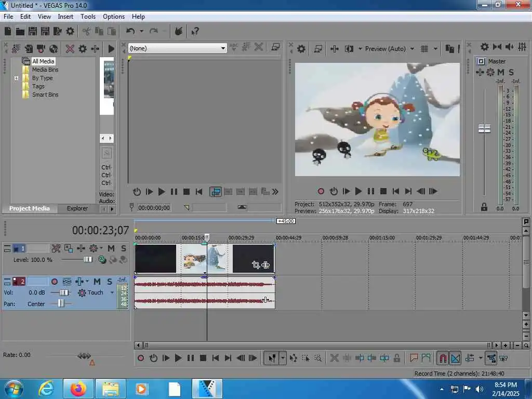Open the split screen view dropdown arrow
The width and height of the screenshot is (532, 399).
click(x=360, y=49)
